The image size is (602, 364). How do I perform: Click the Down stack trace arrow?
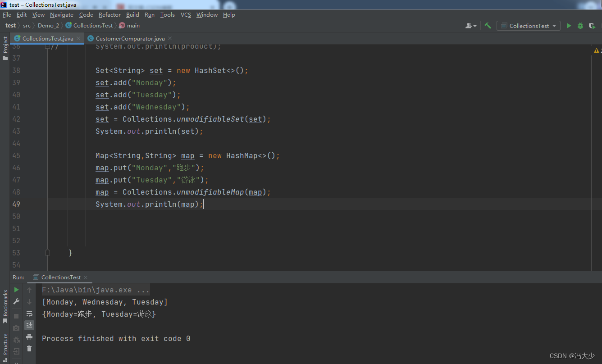pos(29,302)
